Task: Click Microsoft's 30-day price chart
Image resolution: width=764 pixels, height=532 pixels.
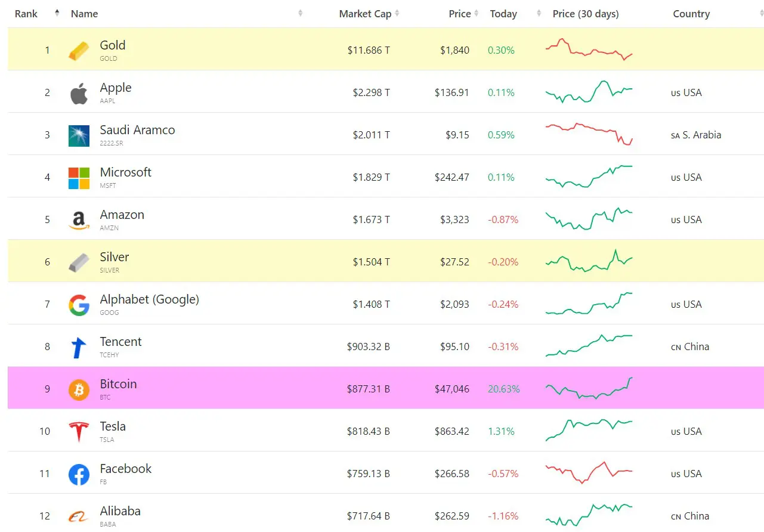Action: 589,177
